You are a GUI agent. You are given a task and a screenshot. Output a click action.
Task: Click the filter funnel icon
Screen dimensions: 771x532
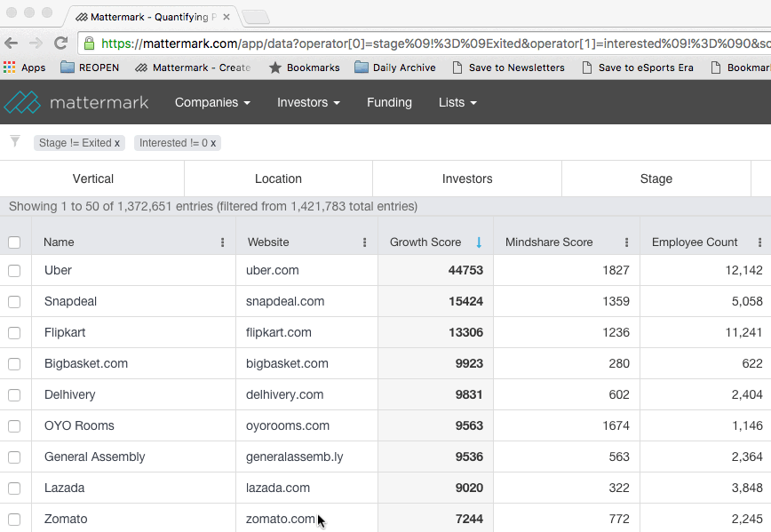tap(15, 141)
